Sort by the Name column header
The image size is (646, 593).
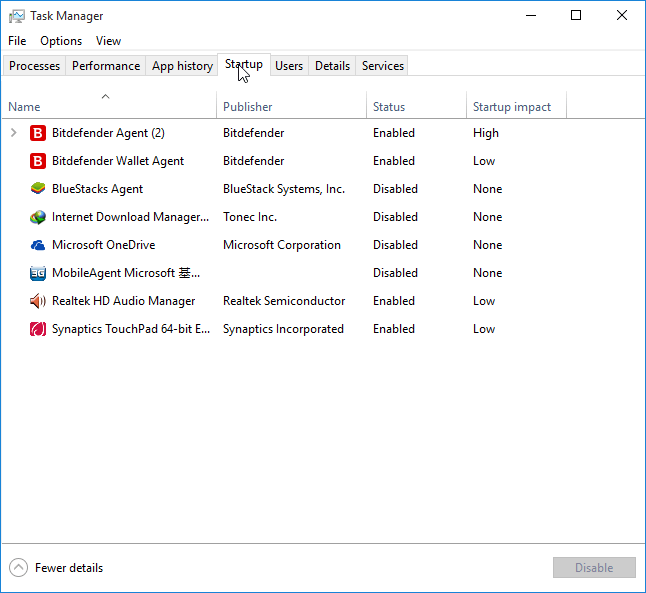point(24,107)
